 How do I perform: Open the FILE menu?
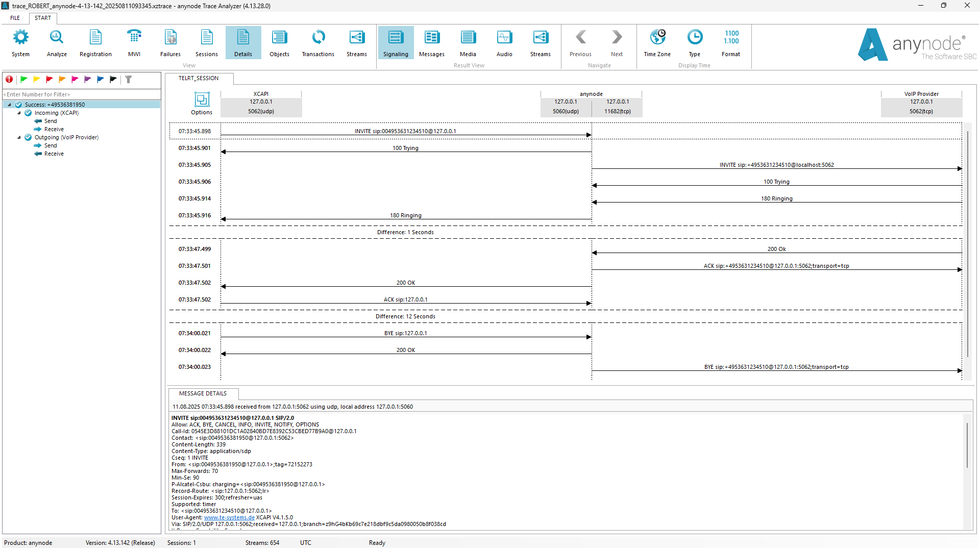pyautogui.click(x=15, y=18)
